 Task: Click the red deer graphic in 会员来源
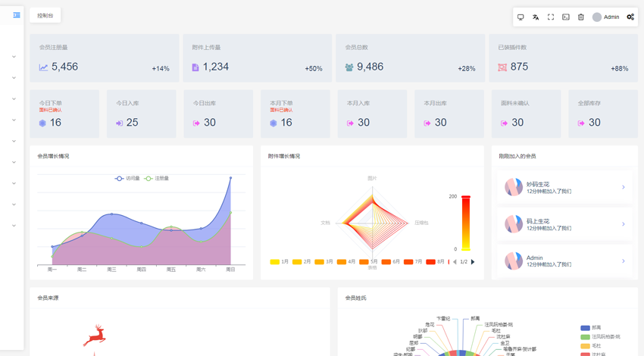[95, 335]
